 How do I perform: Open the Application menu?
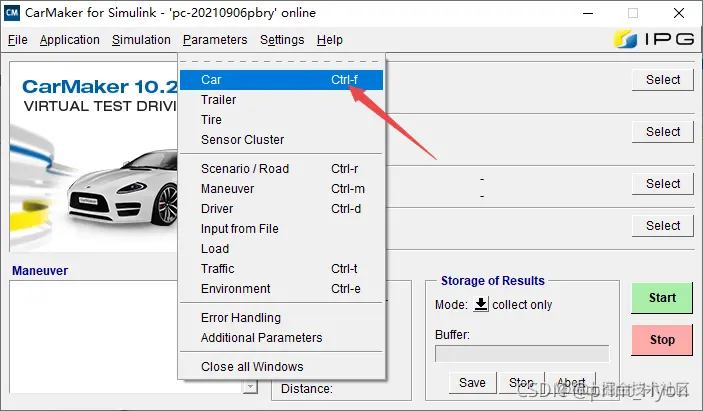point(69,40)
